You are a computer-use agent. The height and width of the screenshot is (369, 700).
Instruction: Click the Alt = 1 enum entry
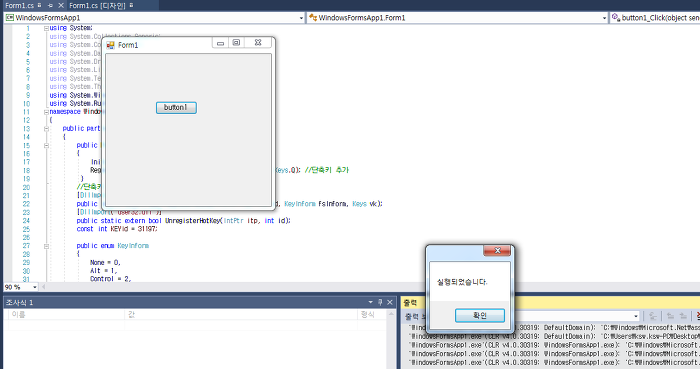[x=104, y=270]
